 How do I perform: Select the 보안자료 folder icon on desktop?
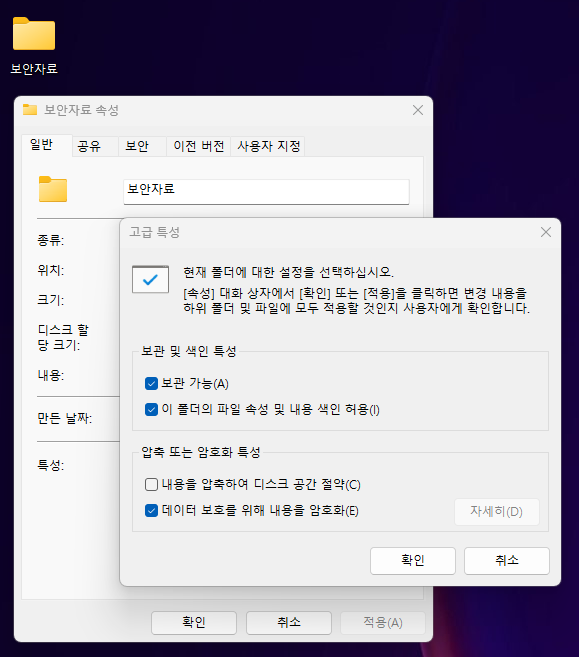34,34
